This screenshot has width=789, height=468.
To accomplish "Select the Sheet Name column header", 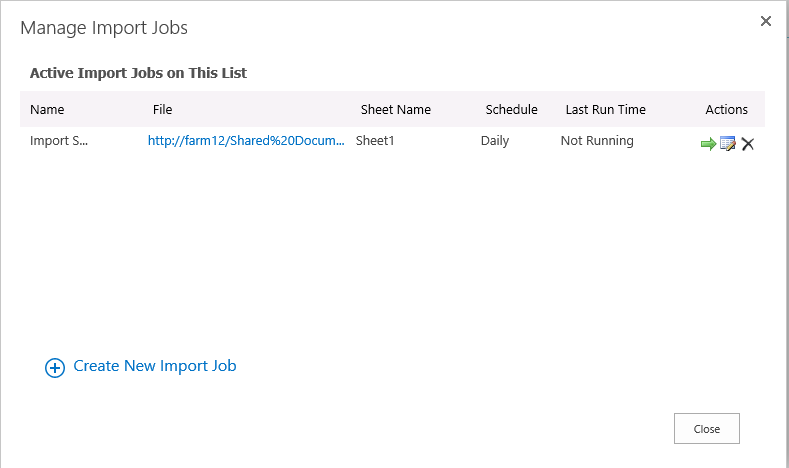I will [396, 109].
